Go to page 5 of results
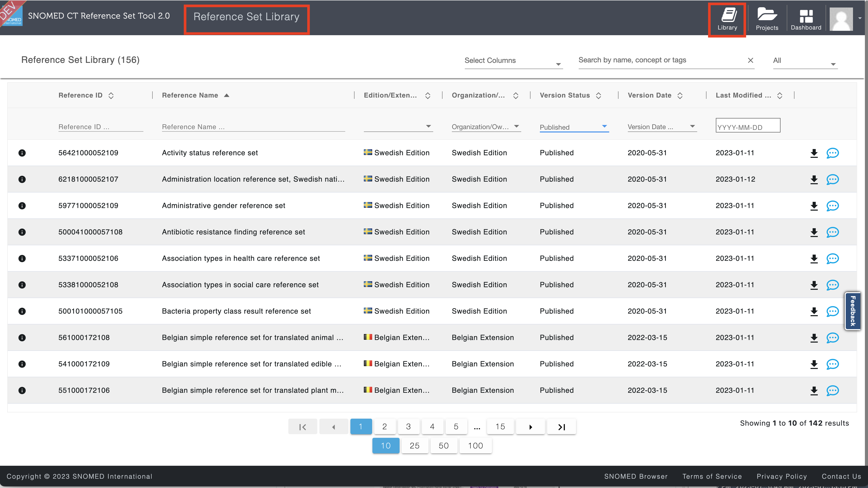Screen dimensions: 868x488 pyautogui.click(x=456, y=427)
